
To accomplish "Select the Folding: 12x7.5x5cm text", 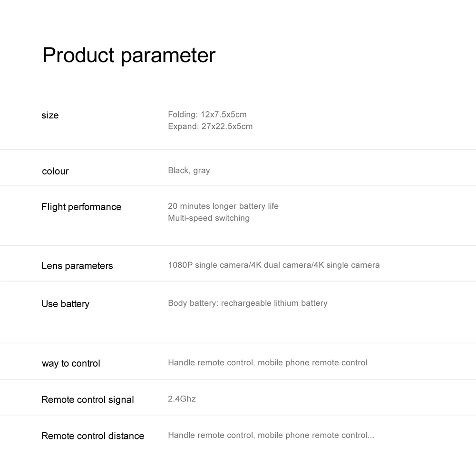I will [x=207, y=115].
